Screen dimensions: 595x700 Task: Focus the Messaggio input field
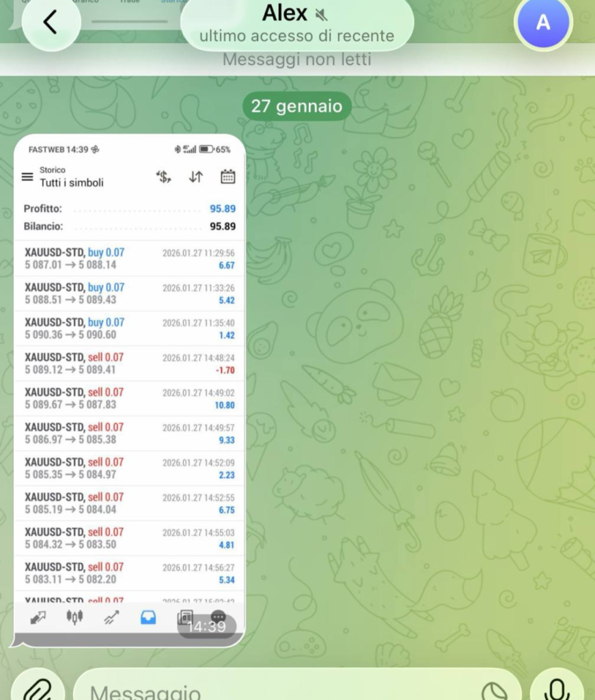(x=280, y=690)
